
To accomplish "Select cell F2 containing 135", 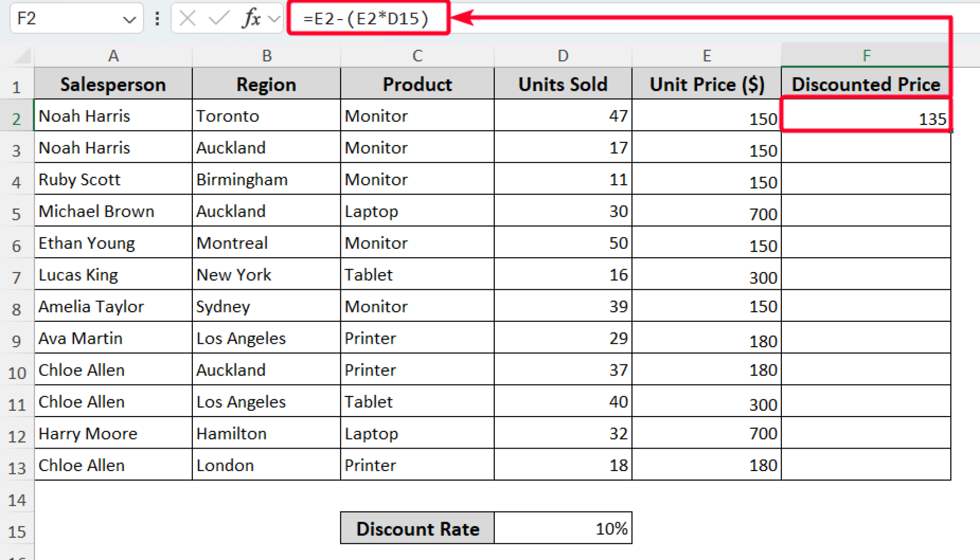I will (866, 116).
